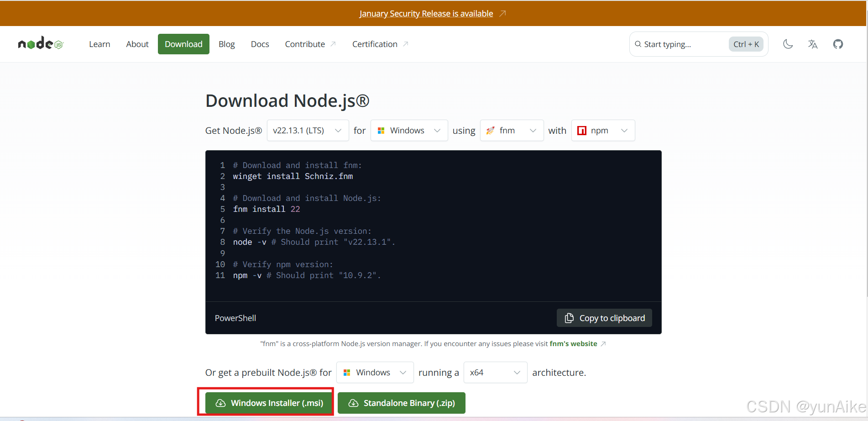The width and height of the screenshot is (868, 421).
Task: Click the 'fnm install 22' code line
Action: pos(267,209)
